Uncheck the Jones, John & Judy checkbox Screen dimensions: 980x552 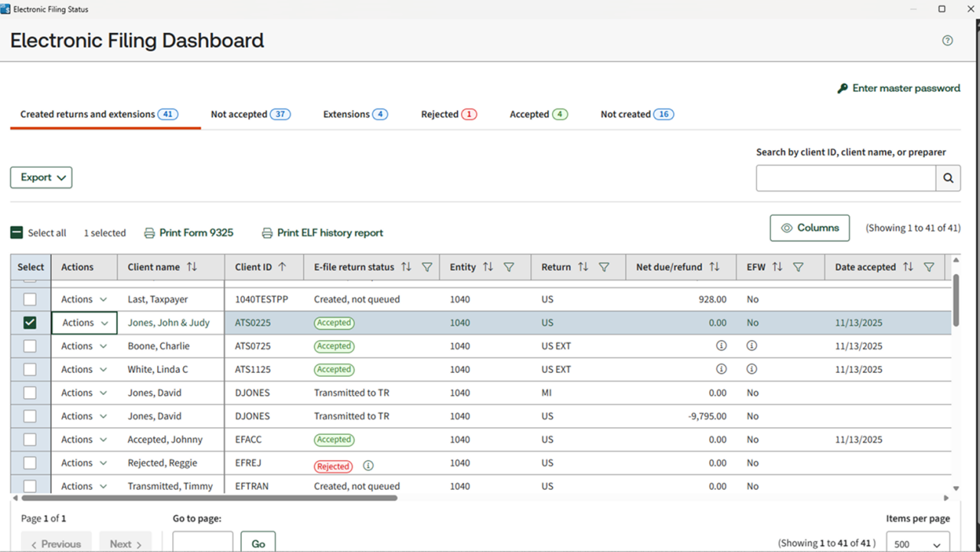tap(30, 323)
